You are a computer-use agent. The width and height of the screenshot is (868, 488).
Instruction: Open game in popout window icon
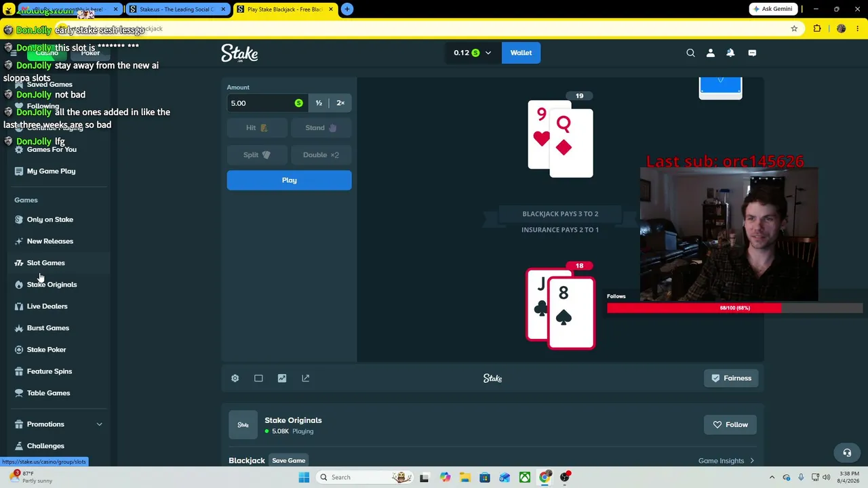(x=306, y=378)
